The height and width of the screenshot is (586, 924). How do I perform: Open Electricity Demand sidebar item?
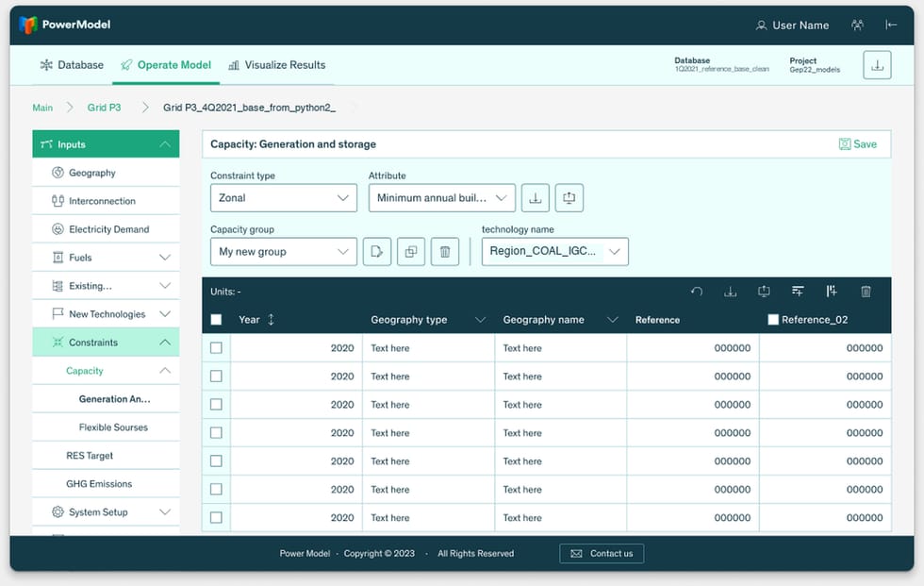(x=106, y=229)
